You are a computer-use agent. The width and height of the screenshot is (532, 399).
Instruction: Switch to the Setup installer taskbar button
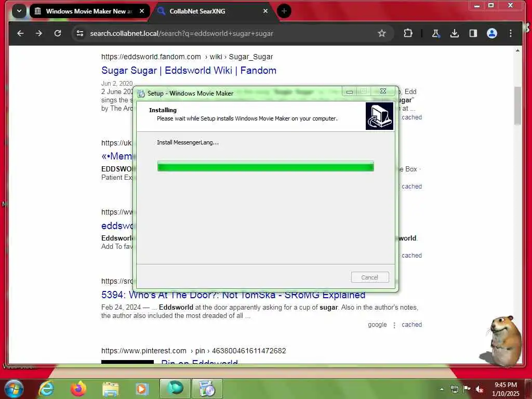click(x=207, y=389)
